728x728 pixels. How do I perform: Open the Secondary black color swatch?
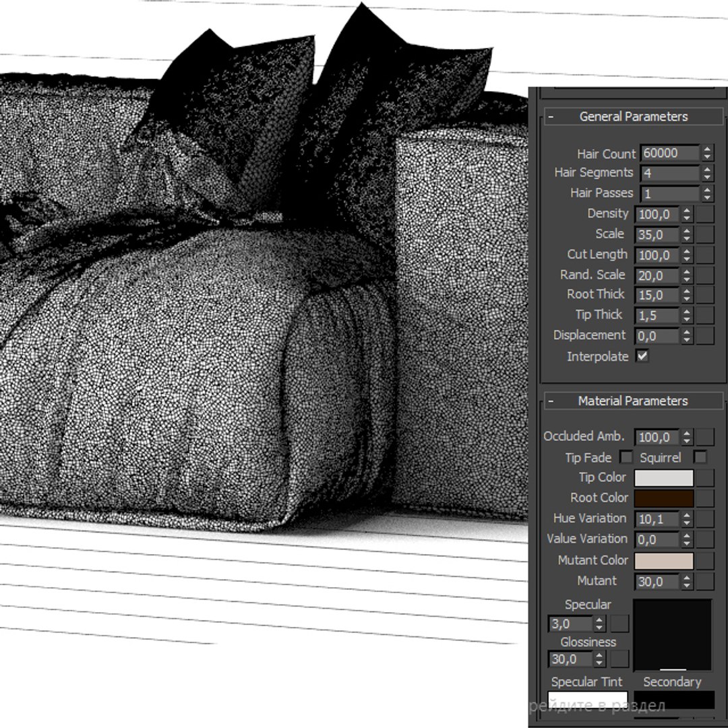click(x=674, y=700)
